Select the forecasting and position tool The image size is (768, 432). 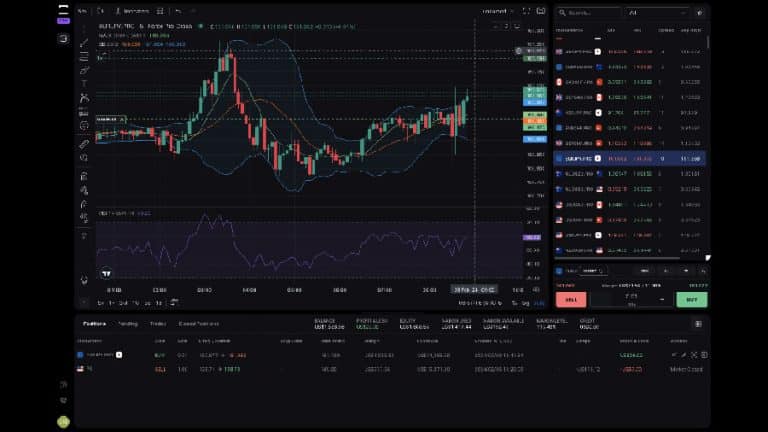84,112
